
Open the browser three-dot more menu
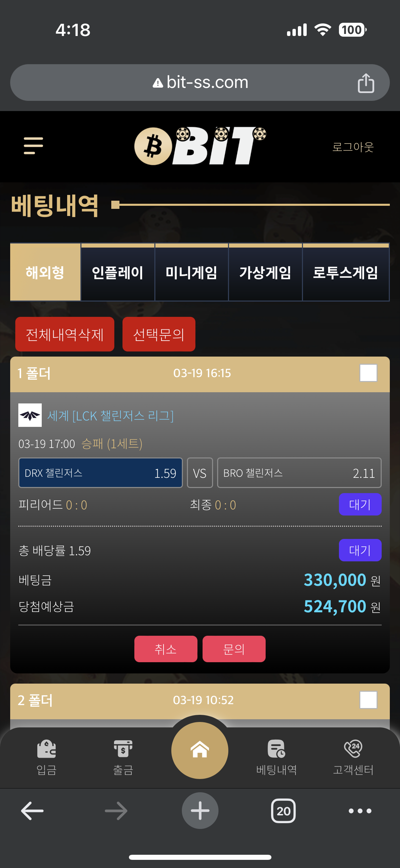[x=360, y=811]
